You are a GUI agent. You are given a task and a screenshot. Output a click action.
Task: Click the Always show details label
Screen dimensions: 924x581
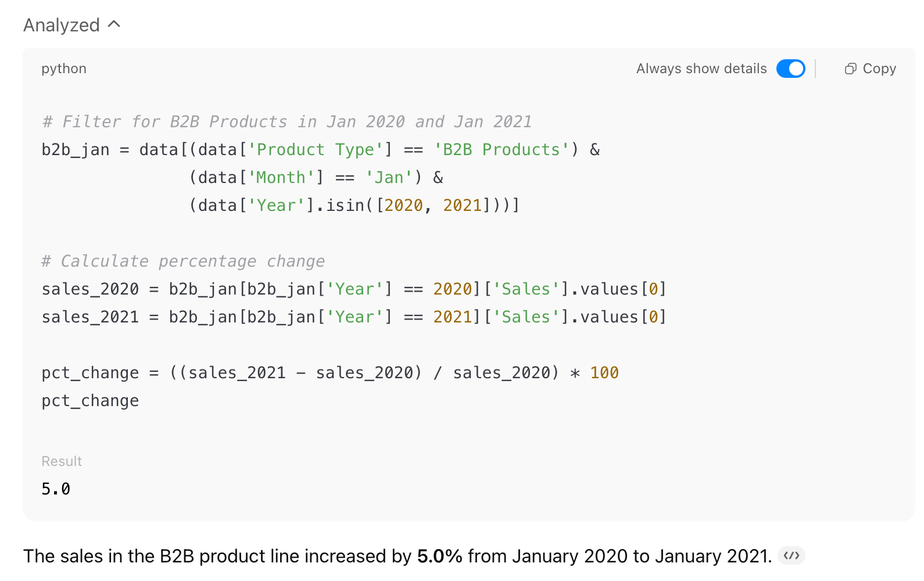pos(701,69)
